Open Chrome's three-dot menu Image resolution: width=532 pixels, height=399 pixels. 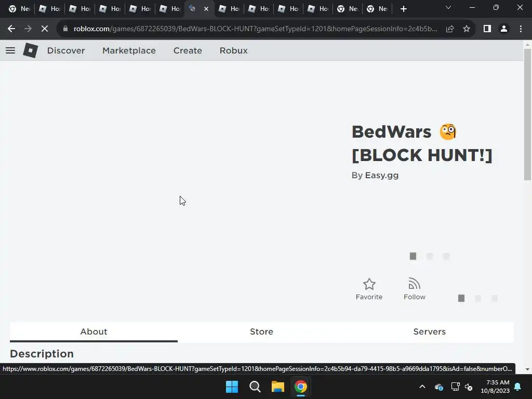point(521,29)
